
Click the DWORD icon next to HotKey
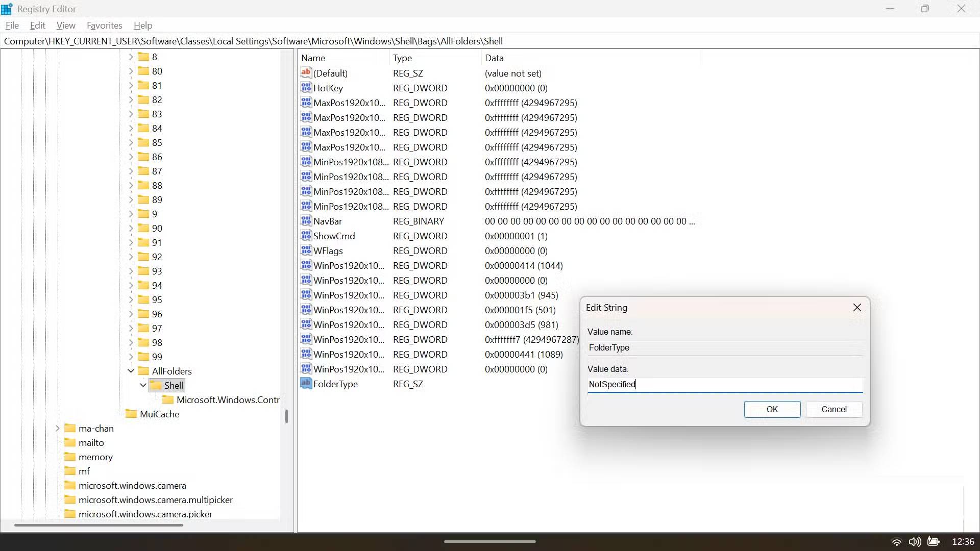(x=305, y=88)
